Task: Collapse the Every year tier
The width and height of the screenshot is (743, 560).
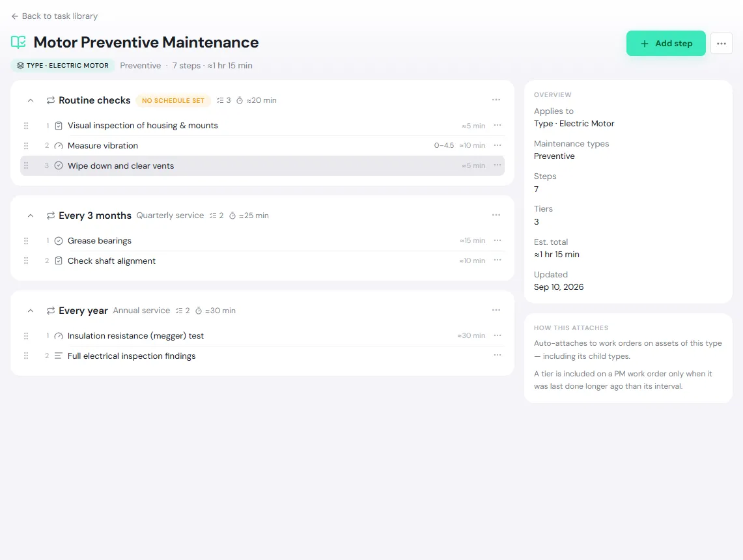Action: [31, 311]
